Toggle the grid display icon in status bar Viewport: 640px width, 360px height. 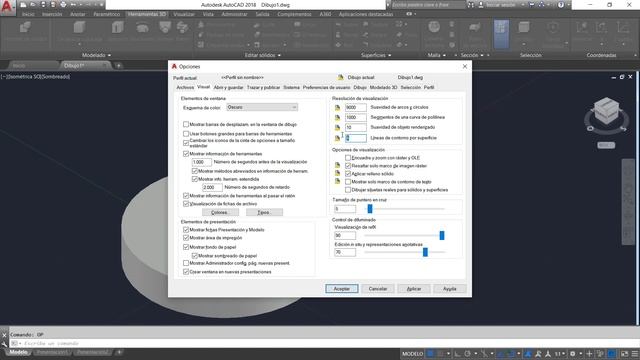[430, 354]
